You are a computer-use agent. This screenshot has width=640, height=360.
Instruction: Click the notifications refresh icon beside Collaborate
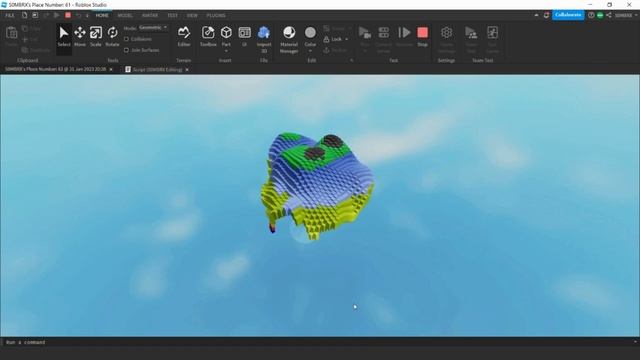click(546, 15)
